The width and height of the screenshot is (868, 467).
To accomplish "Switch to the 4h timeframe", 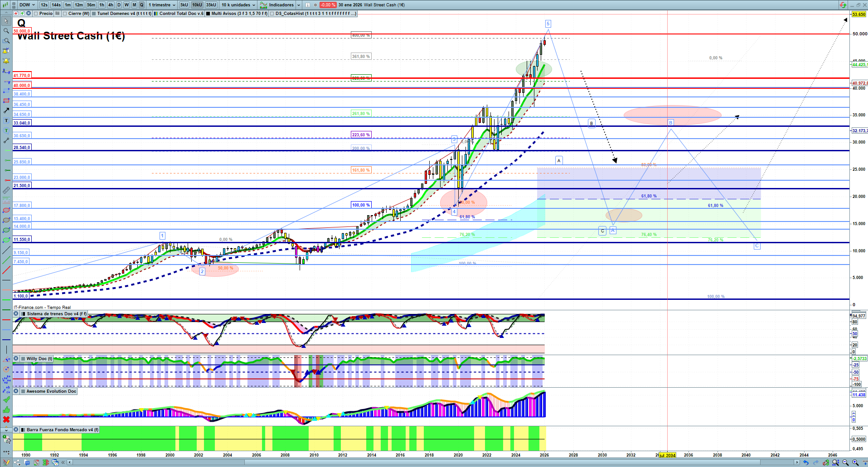I will [x=111, y=5].
